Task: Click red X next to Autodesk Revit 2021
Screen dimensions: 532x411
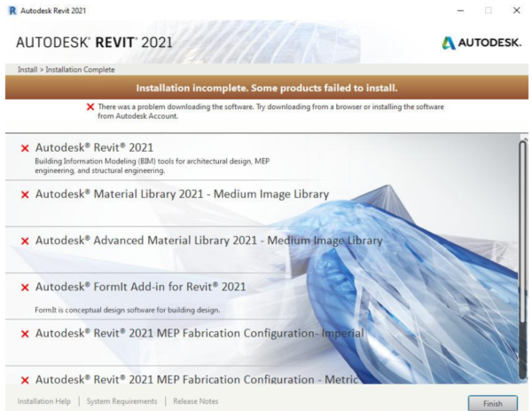Action: point(25,148)
